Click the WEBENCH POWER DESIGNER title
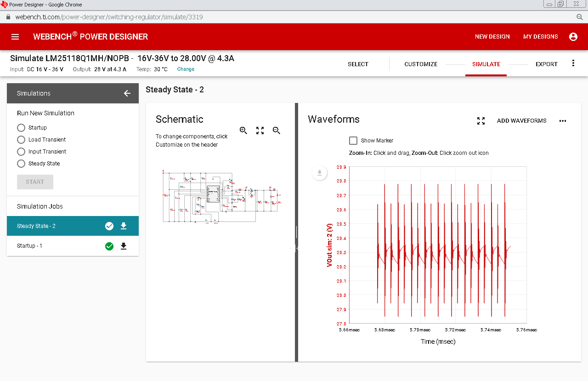588x381 pixels. [x=90, y=36]
